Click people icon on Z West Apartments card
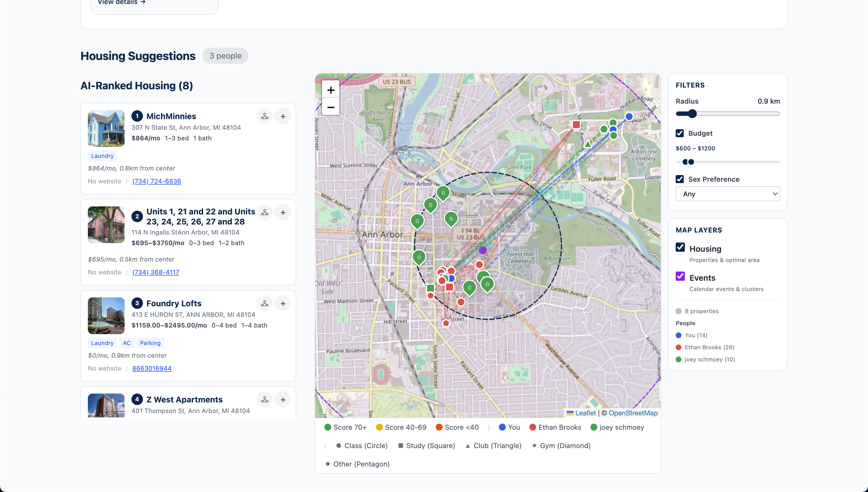Image resolution: width=868 pixels, height=492 pixels. (265, 400)
